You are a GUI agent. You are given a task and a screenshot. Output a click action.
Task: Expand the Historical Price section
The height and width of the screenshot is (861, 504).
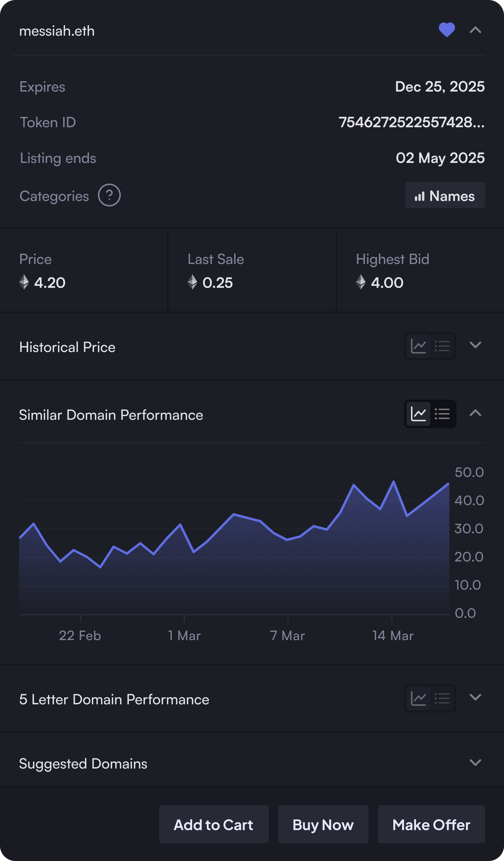[x=475, y=345]
